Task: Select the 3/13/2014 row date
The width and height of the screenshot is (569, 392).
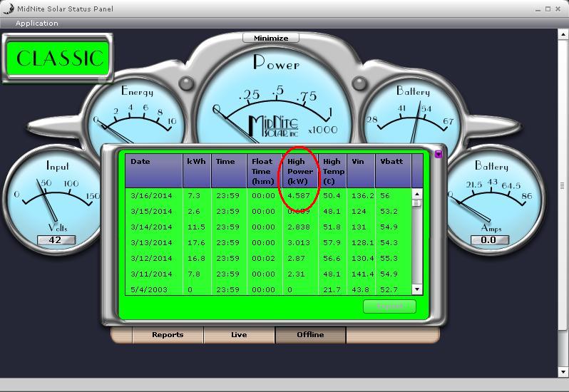Action: click(x=151, y=242)
